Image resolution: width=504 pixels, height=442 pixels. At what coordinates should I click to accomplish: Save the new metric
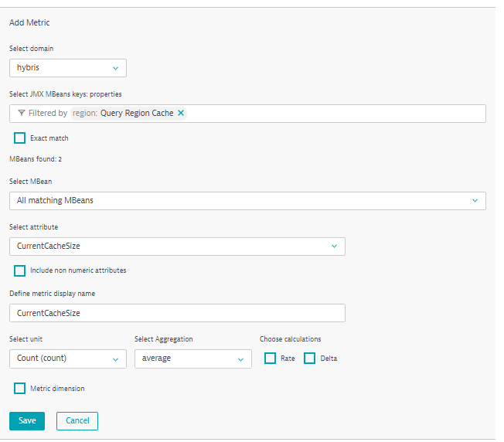27,421
